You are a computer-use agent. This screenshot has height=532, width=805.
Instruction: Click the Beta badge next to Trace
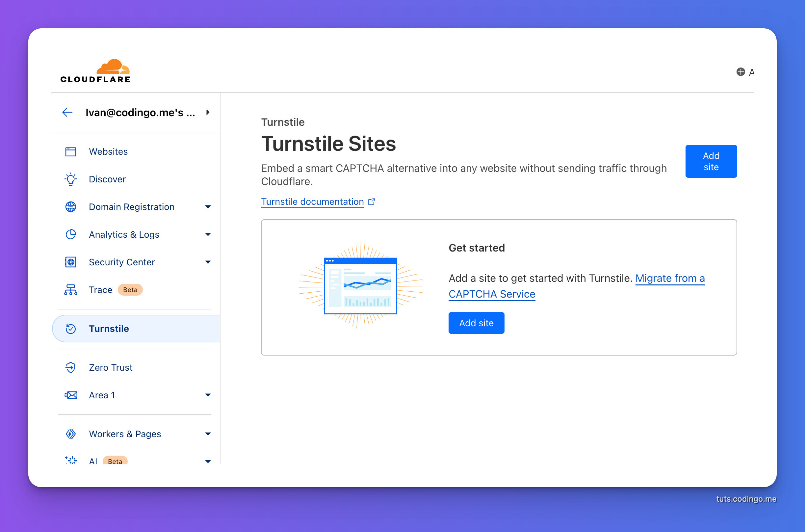click(x=130, y=290)
